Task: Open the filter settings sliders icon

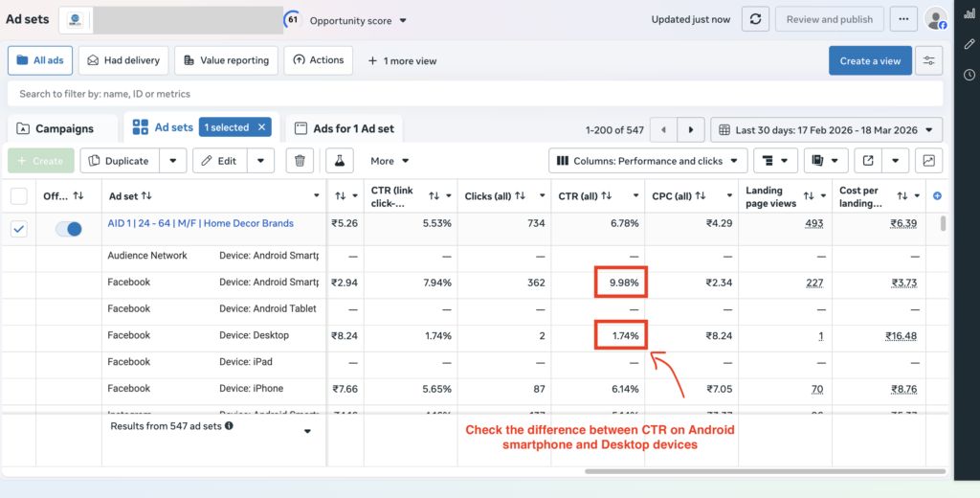Action: pos(928,60)
